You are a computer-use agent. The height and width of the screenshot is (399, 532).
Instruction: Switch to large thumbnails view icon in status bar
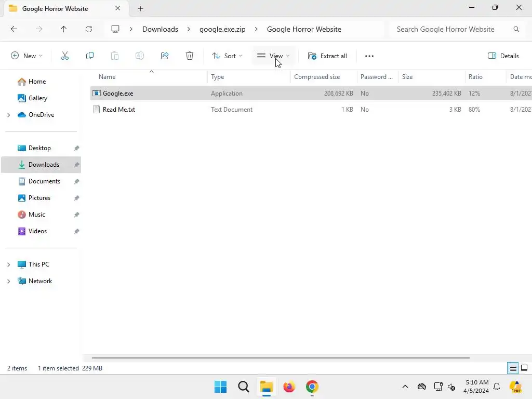point(524,368)
